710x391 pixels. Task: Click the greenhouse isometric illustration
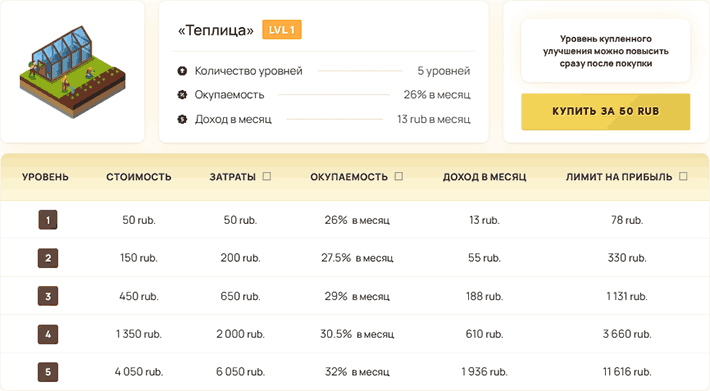click(x=72, y=72)
